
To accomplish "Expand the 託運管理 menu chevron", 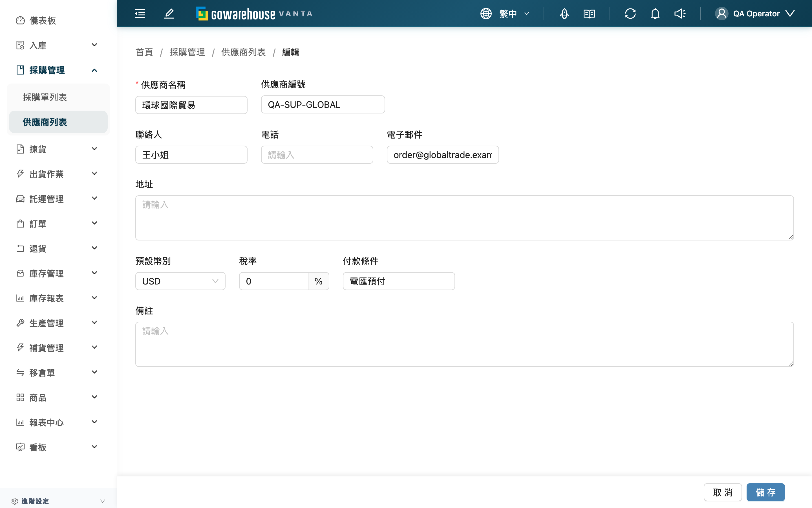I will (x=94, y=198).
